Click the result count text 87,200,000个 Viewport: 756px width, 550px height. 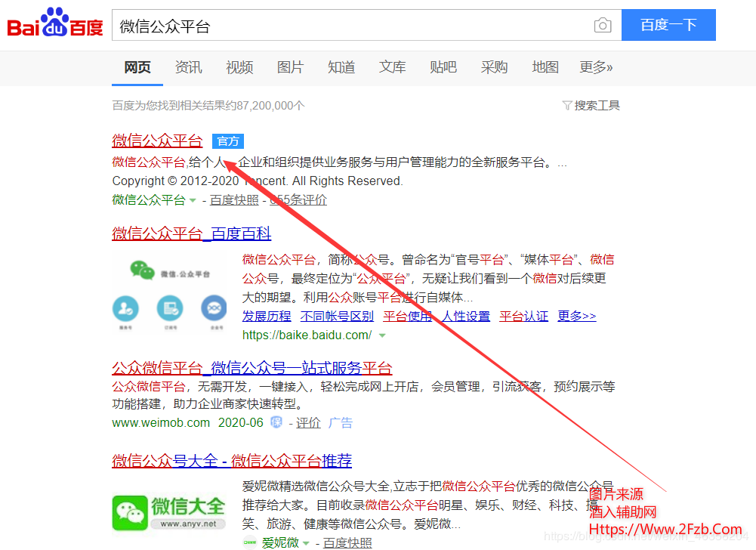pyautogui.click(x=270, y=106)
